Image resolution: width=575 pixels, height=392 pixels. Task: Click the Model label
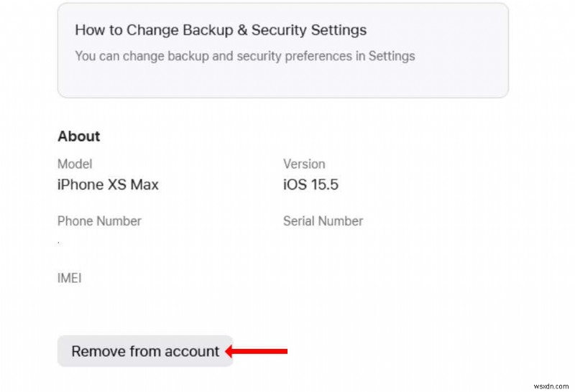[75, 164]
